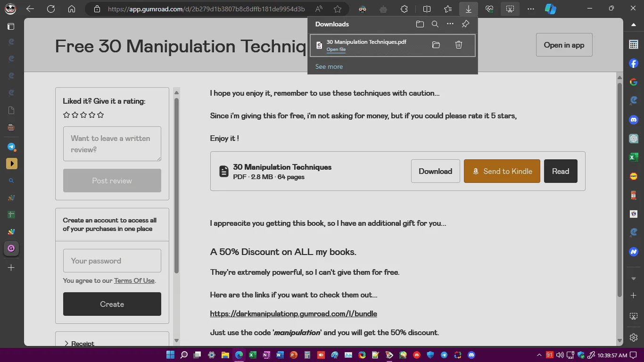
Task: Open ChatGPT in the Edge sidebar
Action: 634,139
